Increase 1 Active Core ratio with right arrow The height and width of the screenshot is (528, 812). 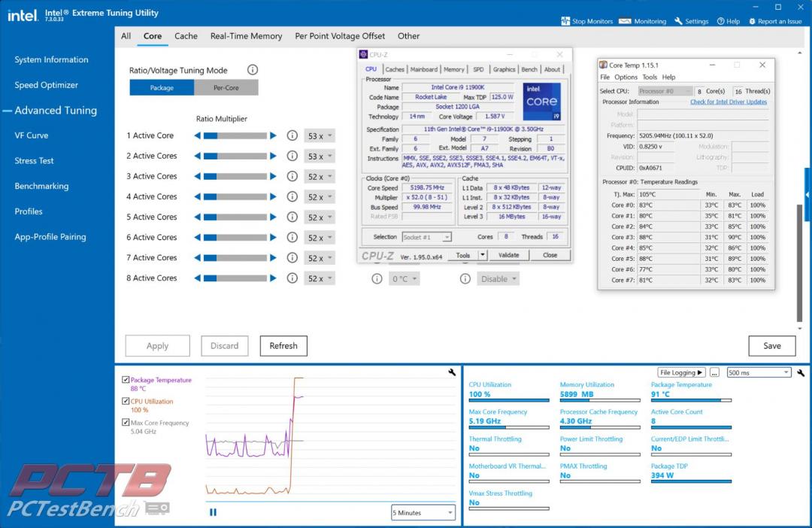273,135
